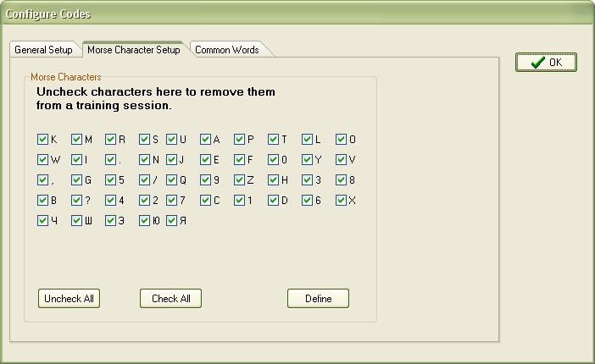Toggle the zero checkbox between F and Y
The width and height of the screenshot is (595, 364).
pos(273,160)
